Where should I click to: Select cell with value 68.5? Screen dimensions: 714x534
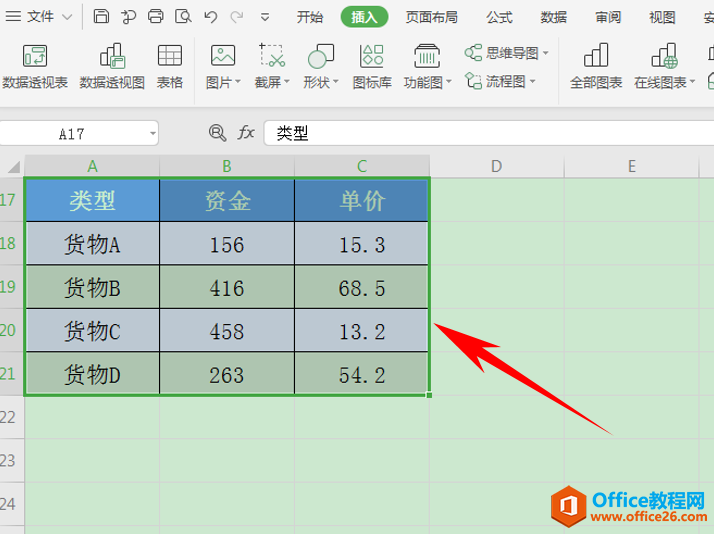(362, 287)
